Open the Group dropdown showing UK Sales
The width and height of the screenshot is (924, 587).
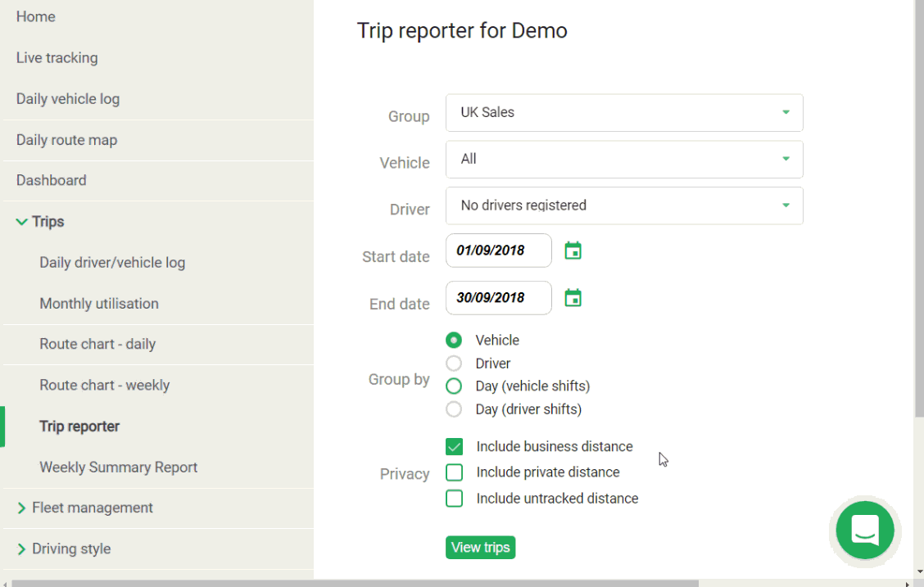click(623, 113)
